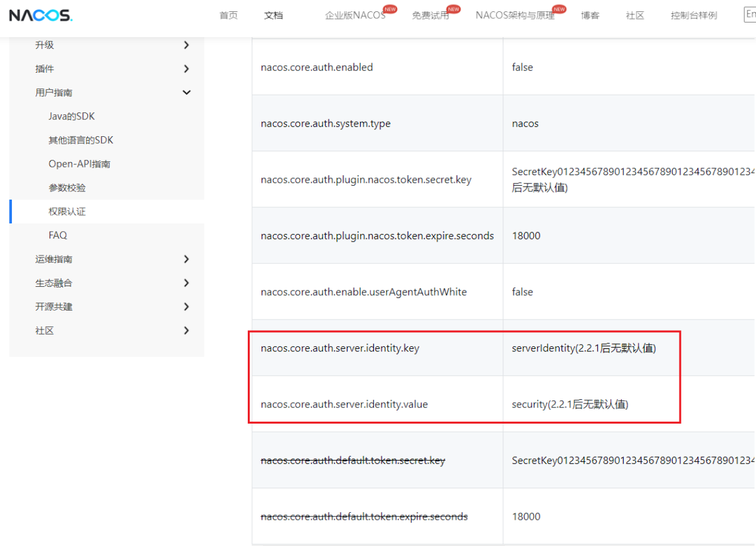The height and width of the screenshot is (546, 756).
Task: Click nacos.core.auth.plugin.nacos.token.expire.seconds cell
Action: tap(378, 236)
